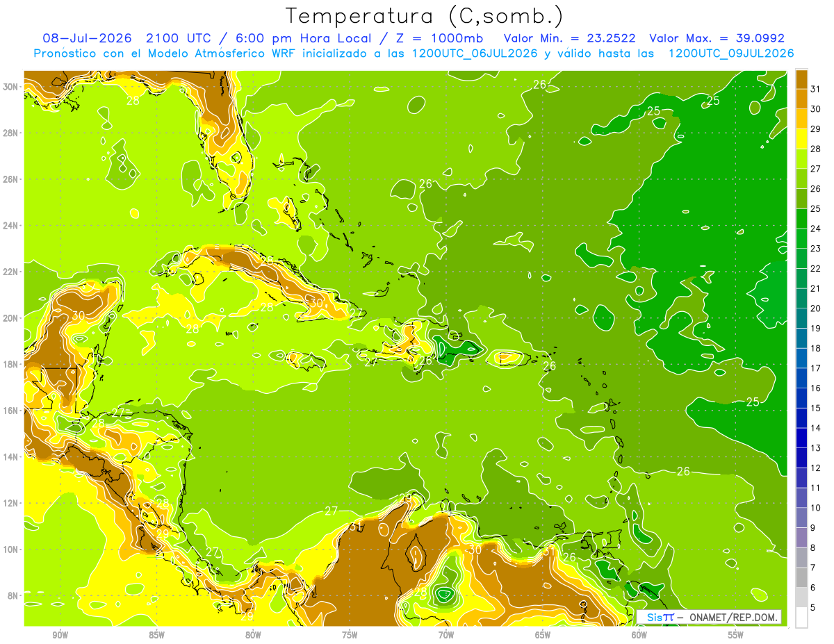Click the color bar label '21'
Viewport: 834px width, 644px height.
tap(817, 288)
